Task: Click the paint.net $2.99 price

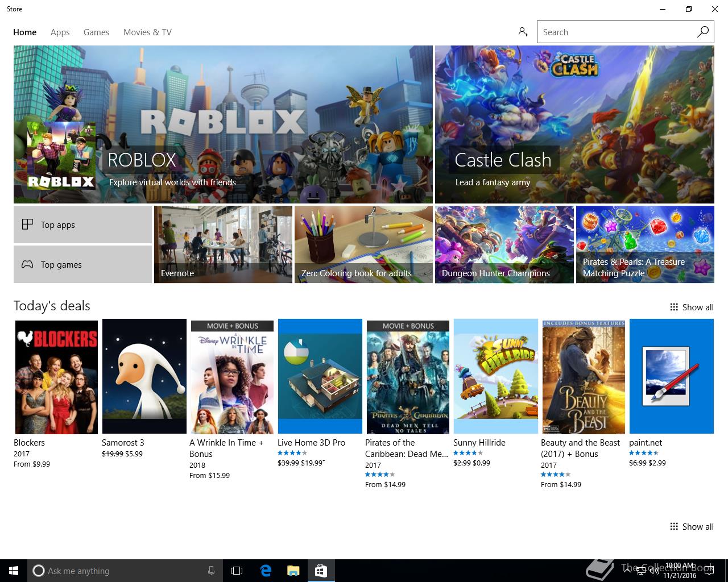Action: point(657,463)
